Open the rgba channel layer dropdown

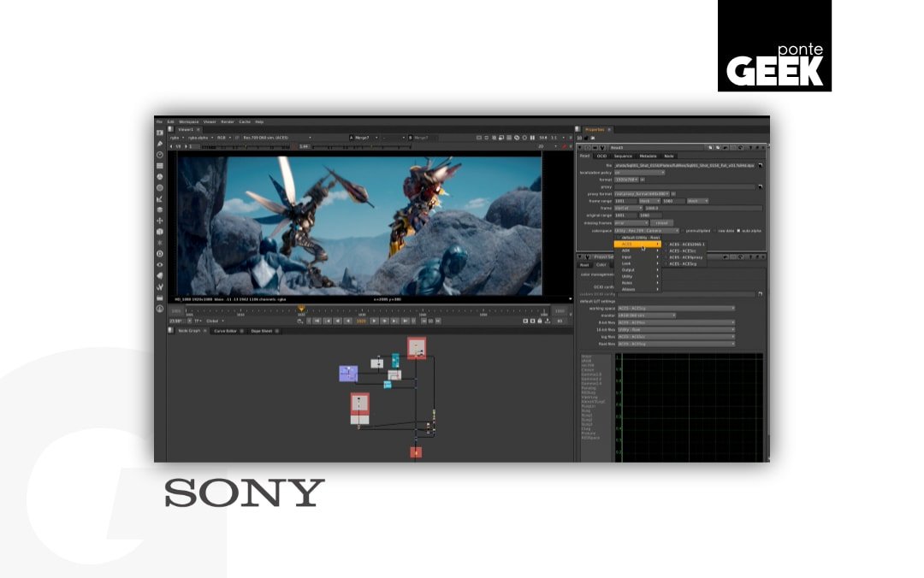[x=177, y=138]
